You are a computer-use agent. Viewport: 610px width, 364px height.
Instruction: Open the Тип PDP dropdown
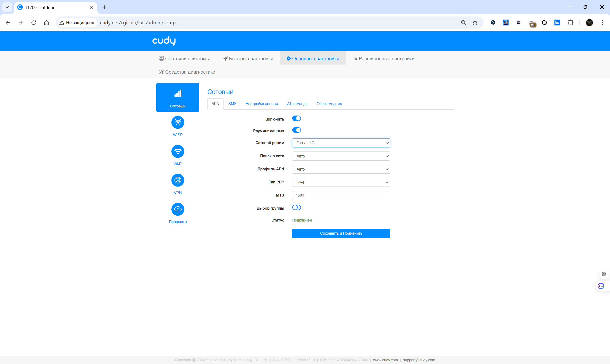pyautogui.click(x=341, y=182)
